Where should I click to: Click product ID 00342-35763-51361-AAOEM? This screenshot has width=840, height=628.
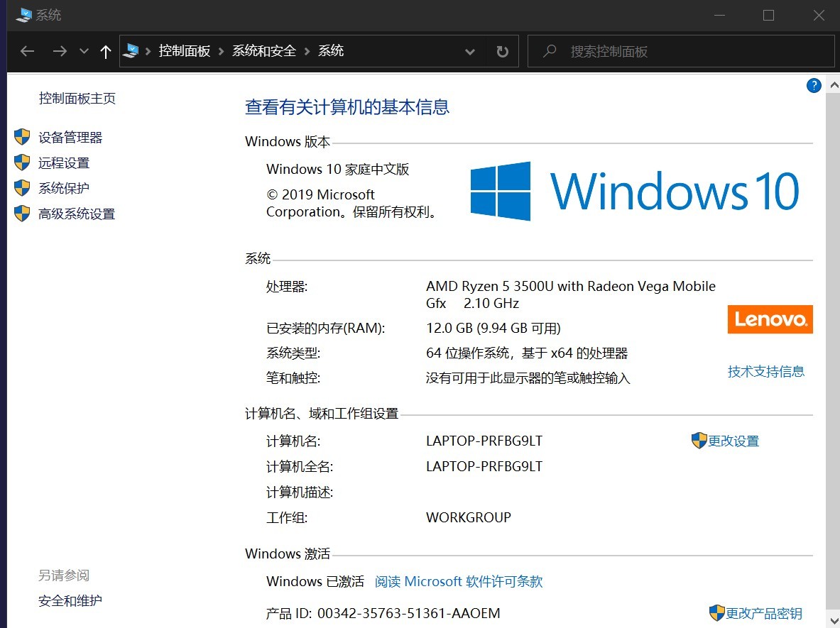coord(409,614)
